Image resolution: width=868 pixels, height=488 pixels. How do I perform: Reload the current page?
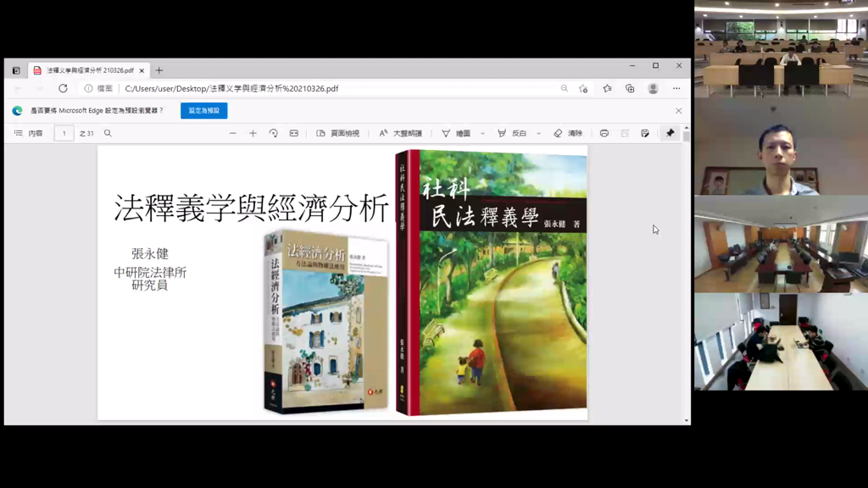pyautogui.click(x=63, y=88)
